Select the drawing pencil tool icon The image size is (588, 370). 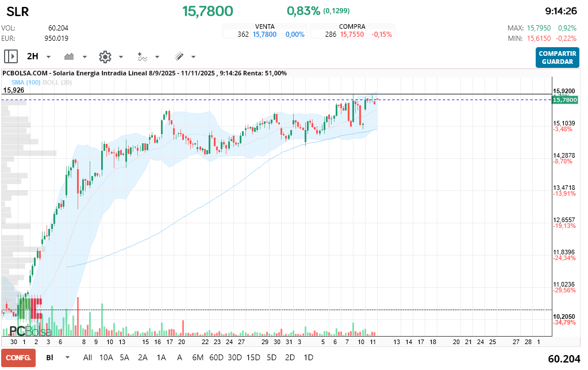tap(179, 56)
